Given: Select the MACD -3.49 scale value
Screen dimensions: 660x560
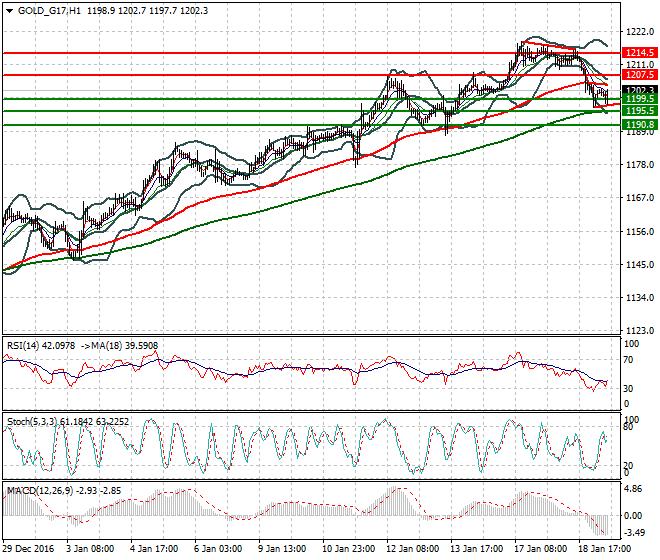Looking at the screenshot, I should [x=634, y=533].
